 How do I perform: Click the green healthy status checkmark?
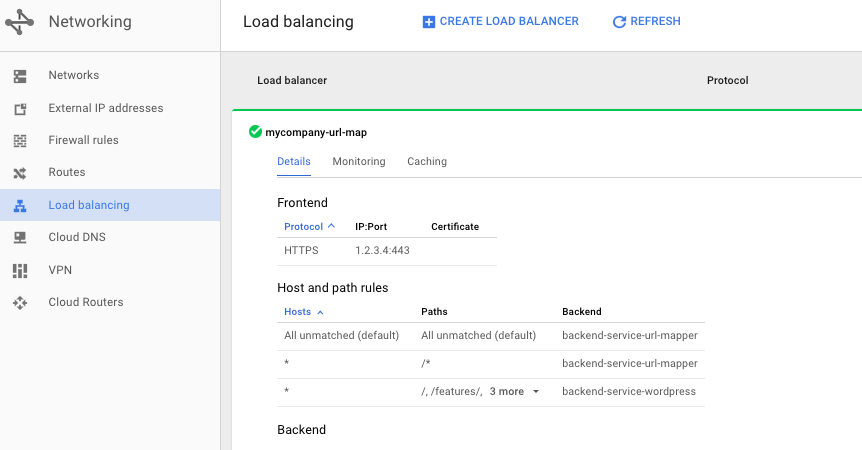click(255, 131)
